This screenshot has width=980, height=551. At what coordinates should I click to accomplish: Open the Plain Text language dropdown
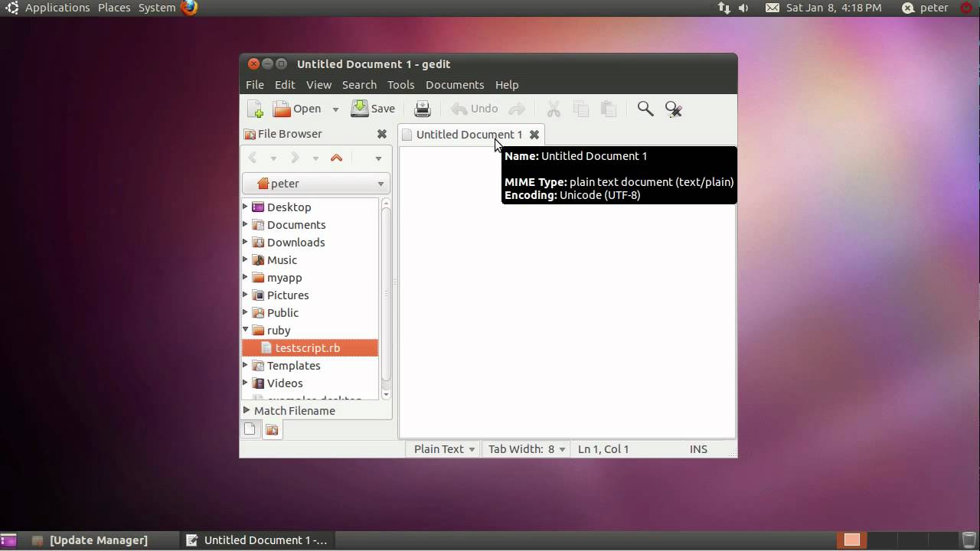[x=444, y=449]
